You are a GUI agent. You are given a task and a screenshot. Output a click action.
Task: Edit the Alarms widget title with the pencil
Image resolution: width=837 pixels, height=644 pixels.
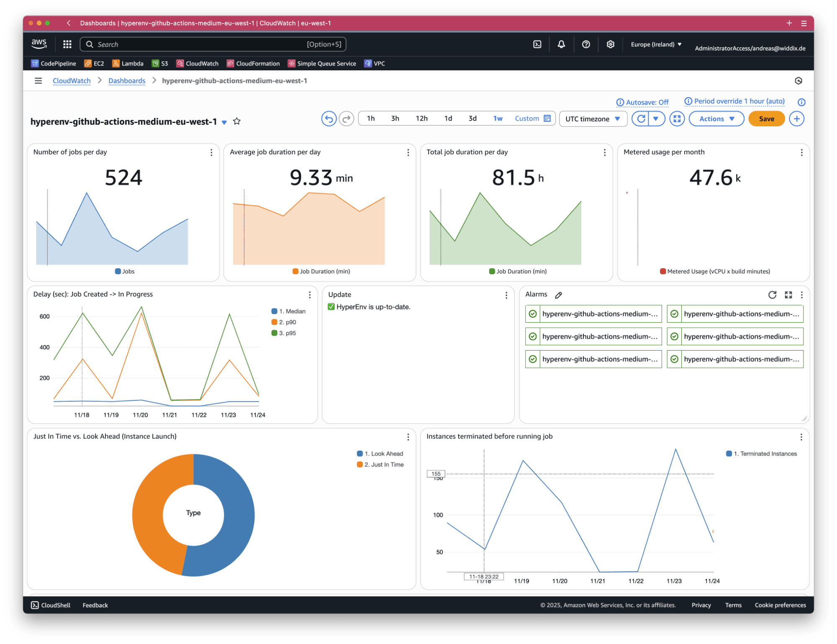click(x=558, y=295)
